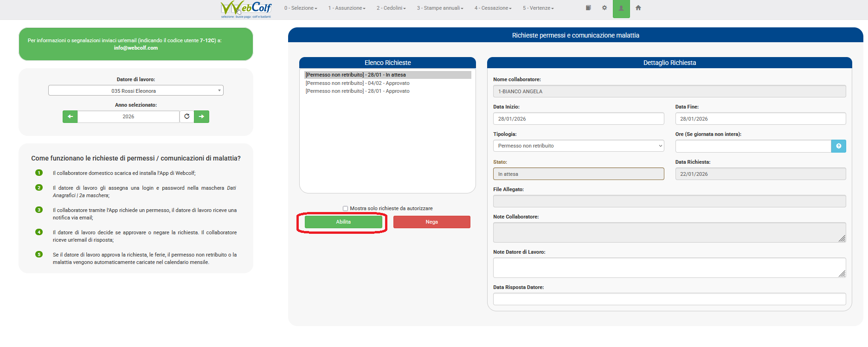Image resolution: width=868 pixels, height=347 pixels.
Task: Click the Data Inizio date field
Action: click(578, 119)
